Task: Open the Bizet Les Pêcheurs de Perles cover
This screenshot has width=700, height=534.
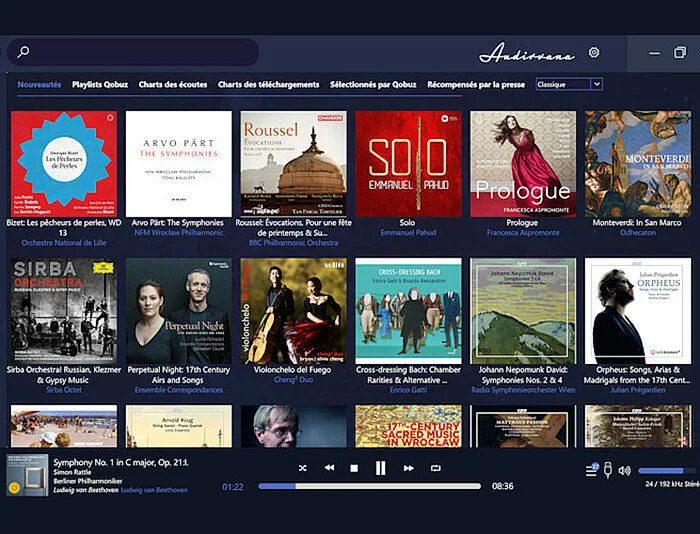Action: point(64,164)
